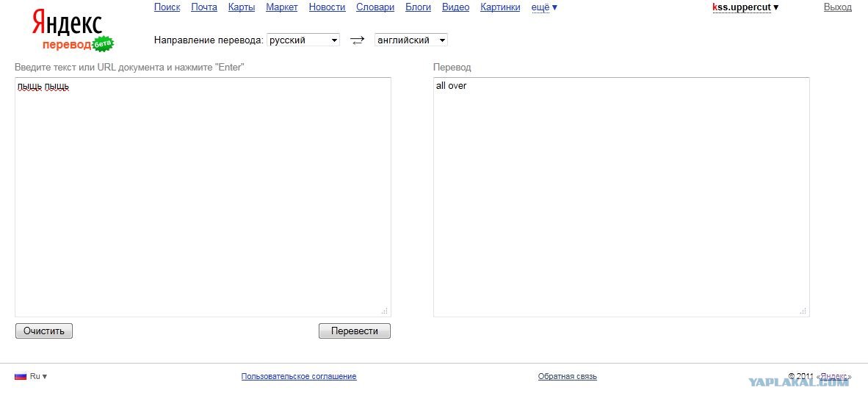Click translation textarea resize grip
868x404 pixels.
click(803, 311)
